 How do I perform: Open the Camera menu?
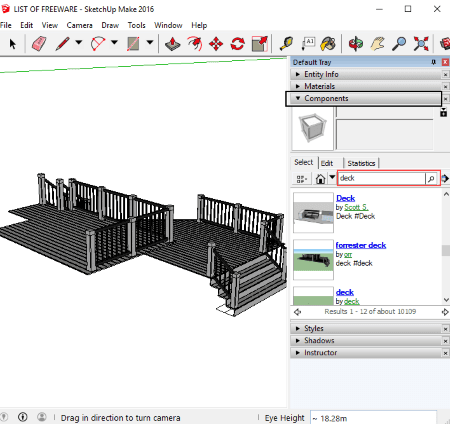pyautogui.click(x=79, y=25)
